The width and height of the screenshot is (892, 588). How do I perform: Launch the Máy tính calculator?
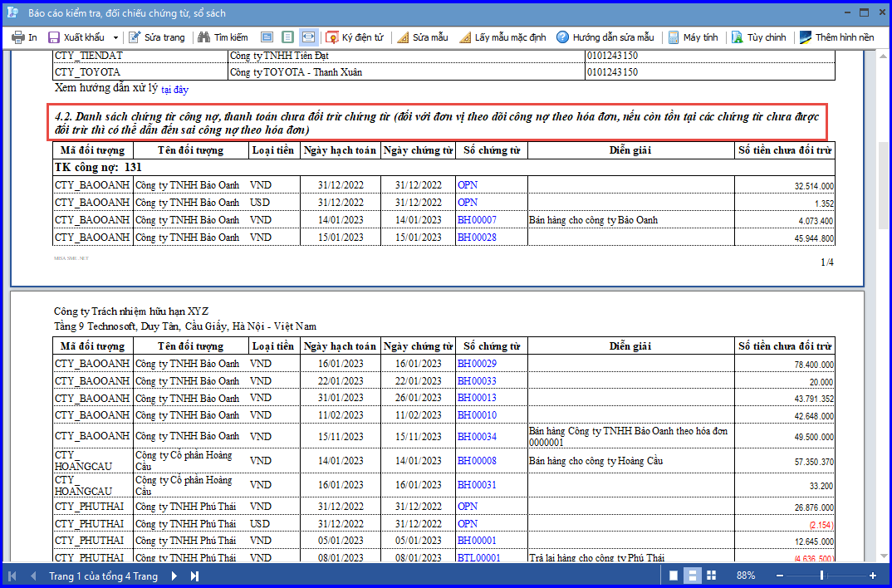[693, 37]
